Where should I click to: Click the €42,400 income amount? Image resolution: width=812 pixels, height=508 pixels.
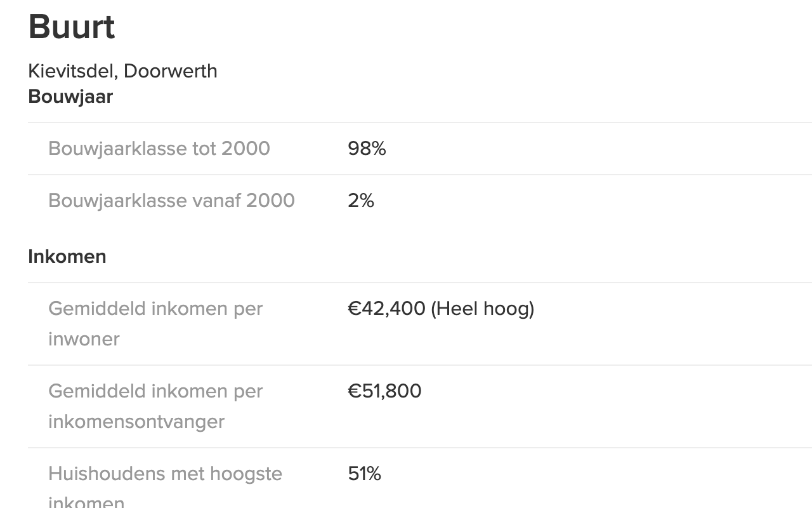(x=386, y=309)
